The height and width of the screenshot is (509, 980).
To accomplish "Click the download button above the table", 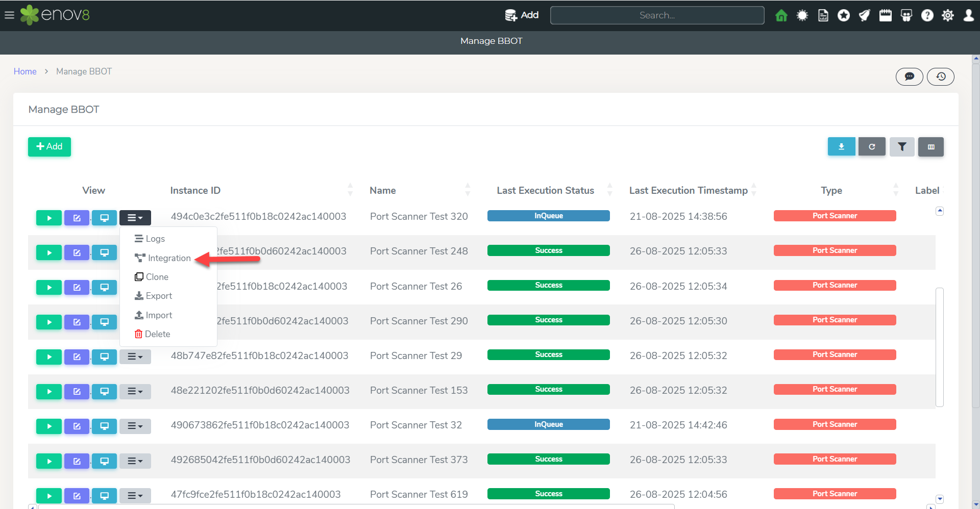I will pos(841,147).
